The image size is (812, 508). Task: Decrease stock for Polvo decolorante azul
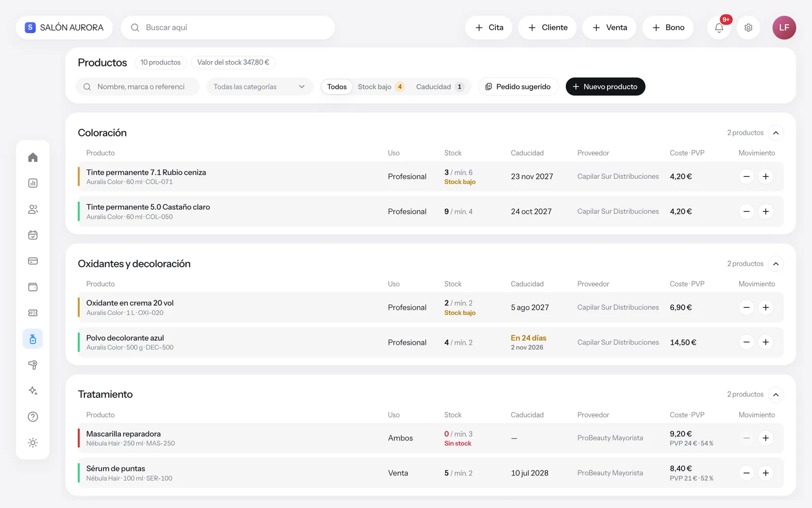(x=747, y=342)
